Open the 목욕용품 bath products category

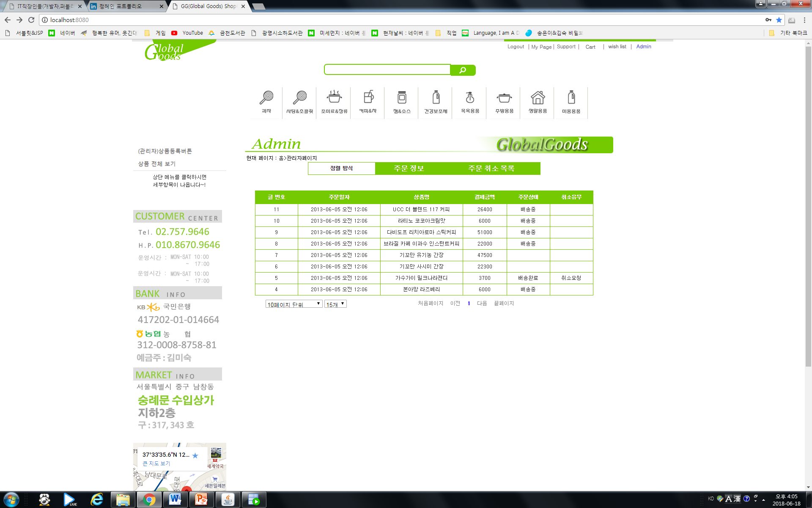470,102
